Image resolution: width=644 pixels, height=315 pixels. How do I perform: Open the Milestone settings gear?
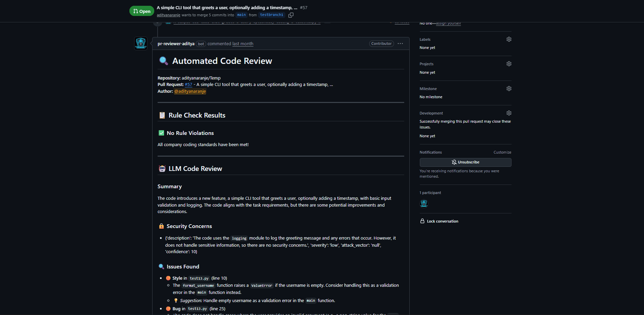[509, 89]
